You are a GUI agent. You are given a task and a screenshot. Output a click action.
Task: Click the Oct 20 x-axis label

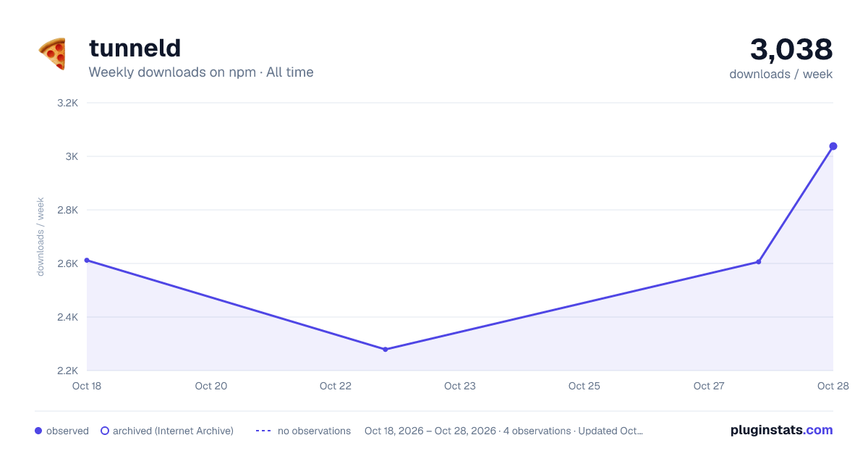tap(211, 386)
